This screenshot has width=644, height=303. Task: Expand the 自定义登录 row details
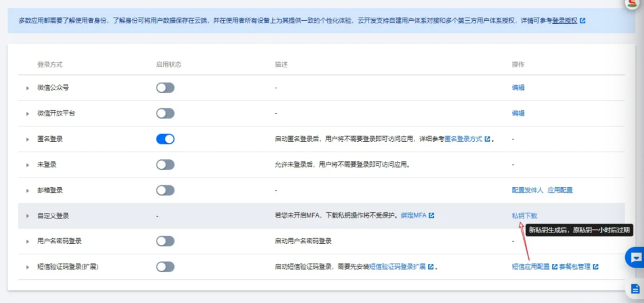[28, 216]
